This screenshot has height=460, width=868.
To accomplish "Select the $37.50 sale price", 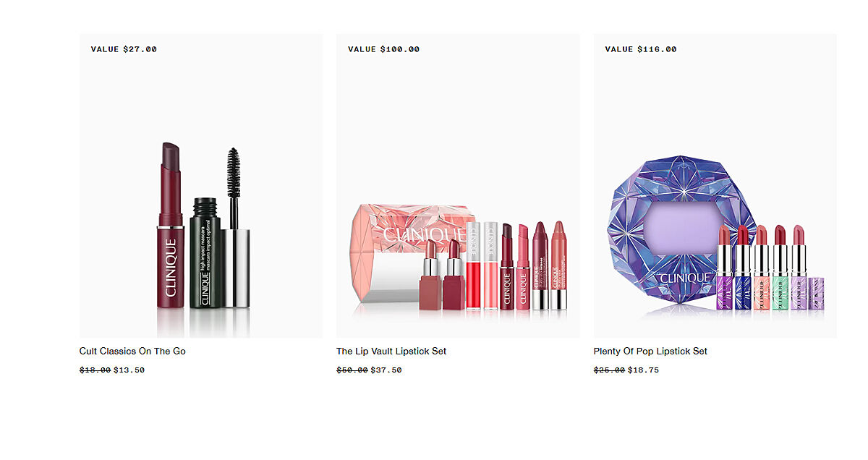I will 386,370.
